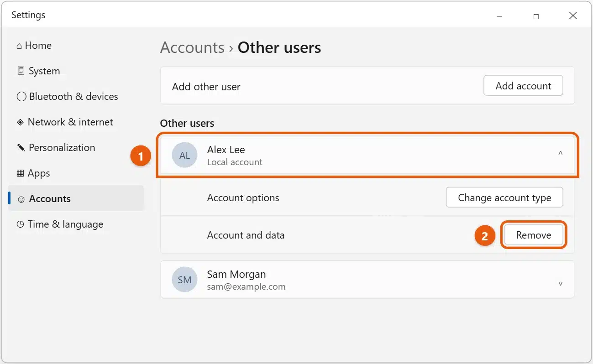Click the Local account label
The width and height of the screenshot is (593, 364).
[x=235, y=162]
